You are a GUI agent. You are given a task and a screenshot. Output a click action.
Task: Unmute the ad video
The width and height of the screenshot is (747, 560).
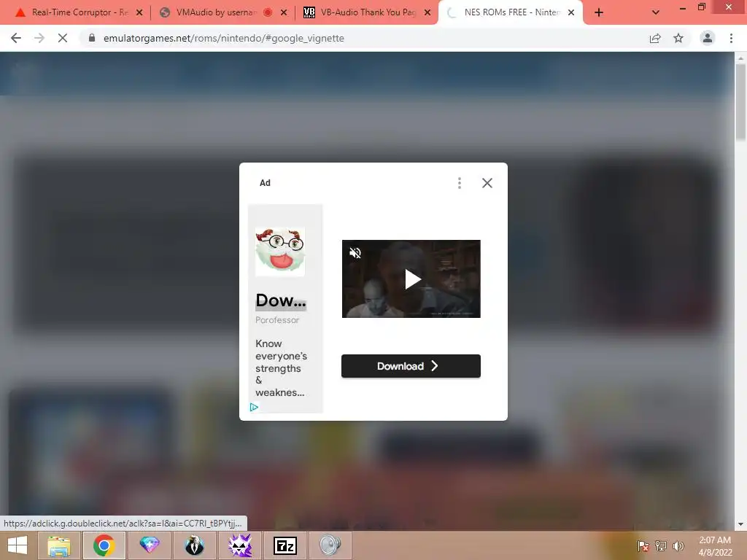355,253
